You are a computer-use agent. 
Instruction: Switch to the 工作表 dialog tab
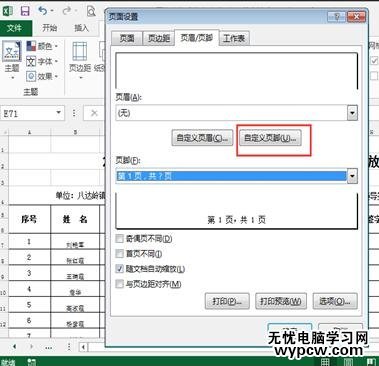point(234,38)
